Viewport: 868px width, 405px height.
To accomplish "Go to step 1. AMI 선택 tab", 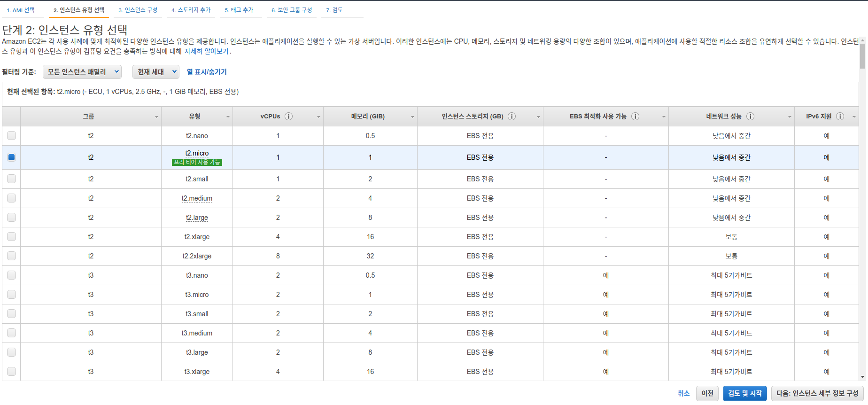I will (x=21, y=10).
